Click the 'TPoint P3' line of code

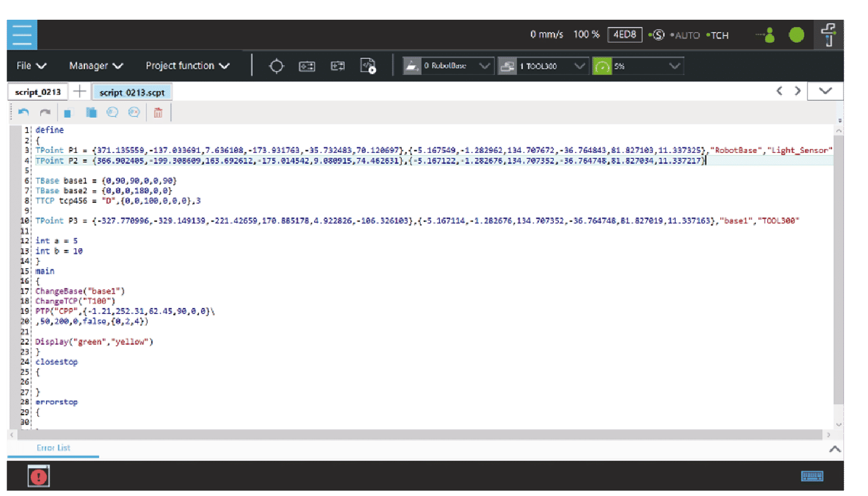417,220
